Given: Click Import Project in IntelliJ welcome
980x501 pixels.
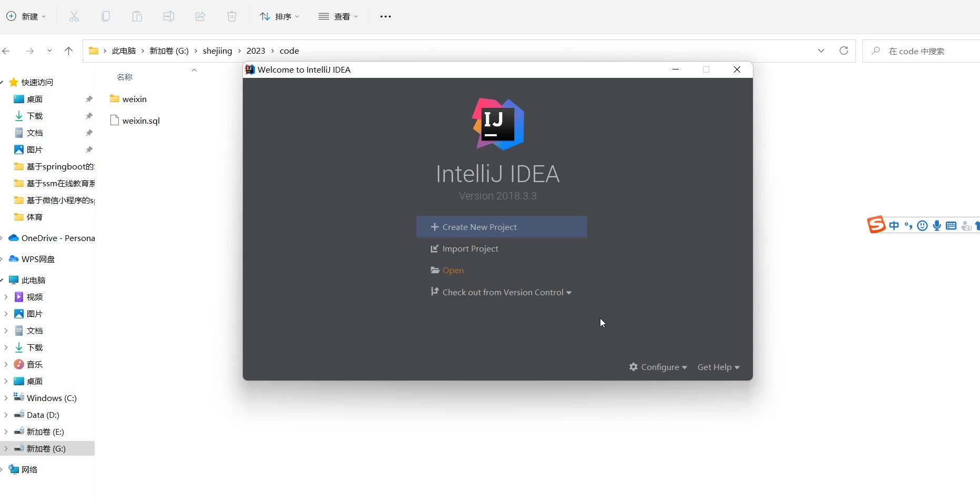Looking at the screenshot, I should [x=464, y=248].
